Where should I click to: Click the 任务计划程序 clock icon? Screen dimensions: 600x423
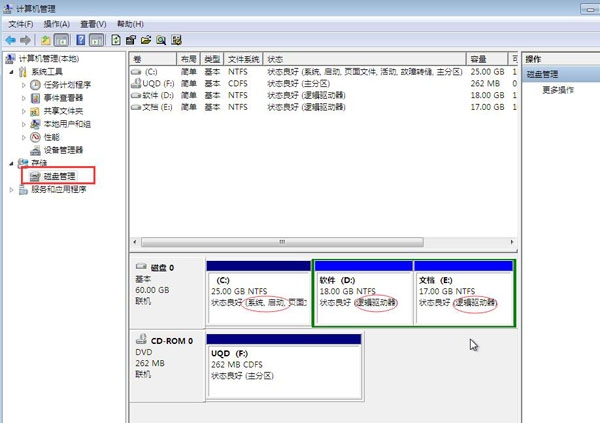point(35,85)
